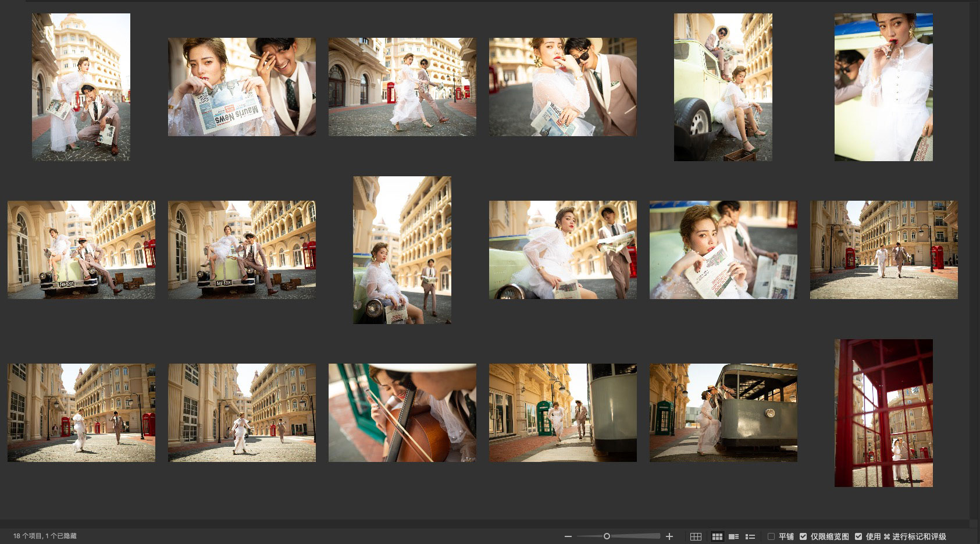Toggle 使用 ⌘ 进行标记和评级 checkbox
The height and width of the screenshot is (544, 980).
[x=858, y=536]
